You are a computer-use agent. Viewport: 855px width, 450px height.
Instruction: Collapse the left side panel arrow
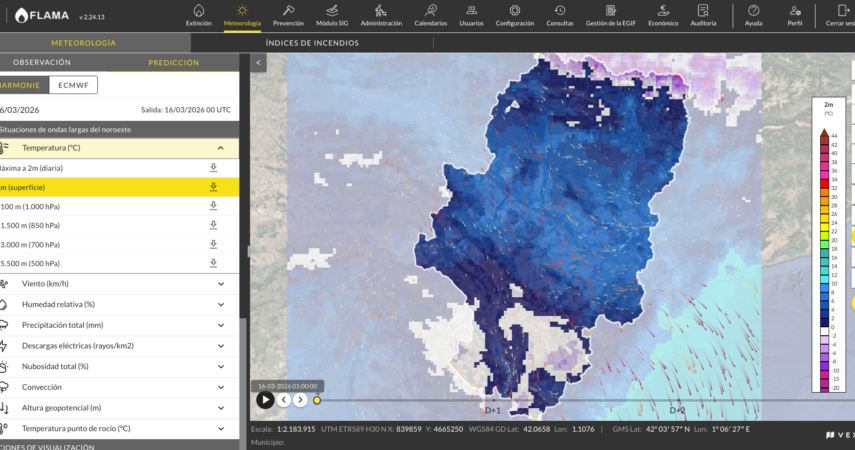259,62
